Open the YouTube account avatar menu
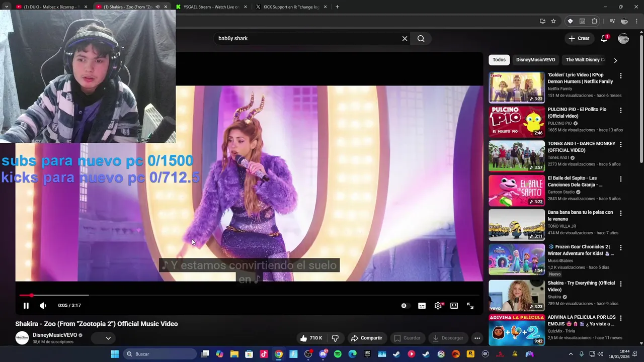644x362 pixels. (x=623, y=38)
